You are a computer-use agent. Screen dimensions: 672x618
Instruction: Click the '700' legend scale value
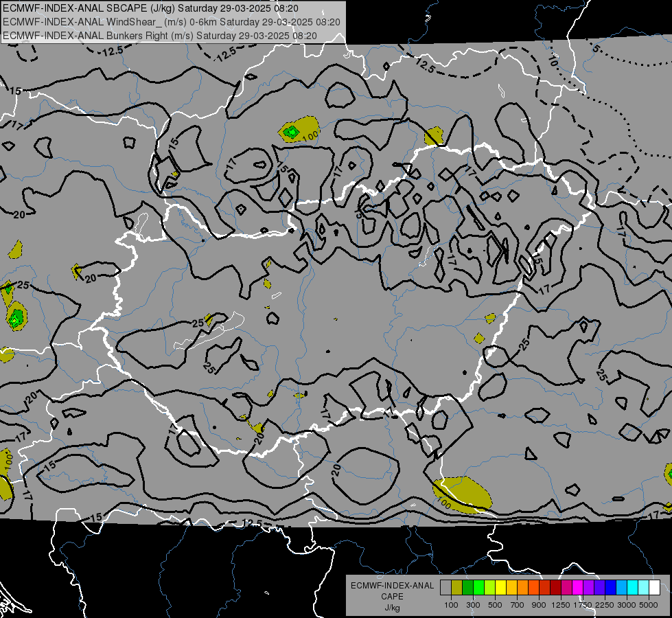tap(518, 605)
